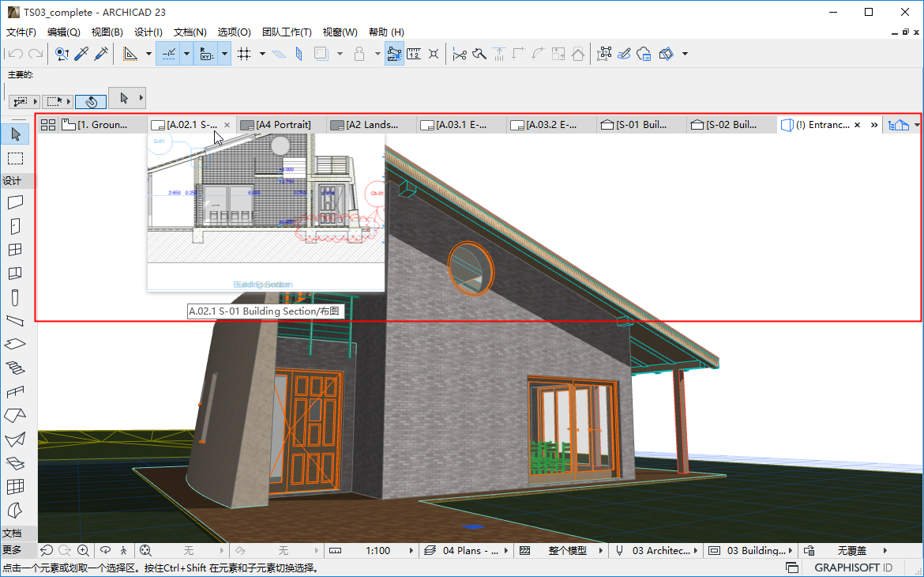Choose the Door tool in the toolbox

tap(16, 226)
